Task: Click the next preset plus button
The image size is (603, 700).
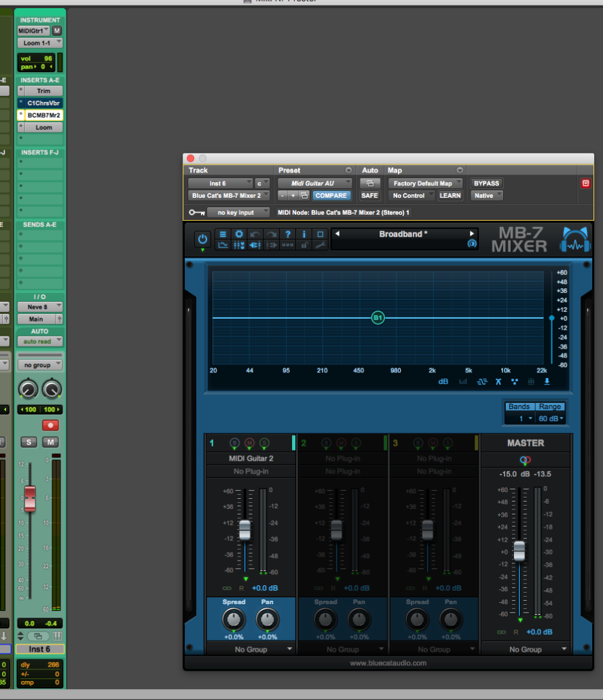Action: (293, 196)
